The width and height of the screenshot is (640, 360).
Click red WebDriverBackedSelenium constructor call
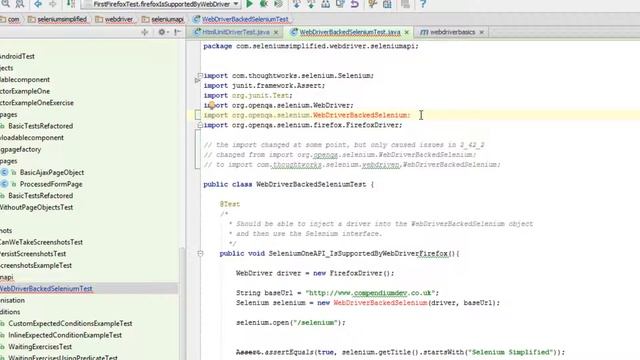click(x=380, y=303)
